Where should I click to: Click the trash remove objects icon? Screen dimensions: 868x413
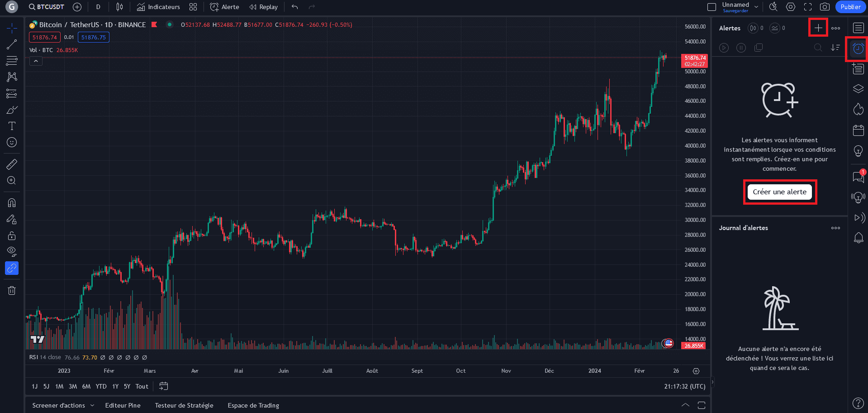[12, 290]
